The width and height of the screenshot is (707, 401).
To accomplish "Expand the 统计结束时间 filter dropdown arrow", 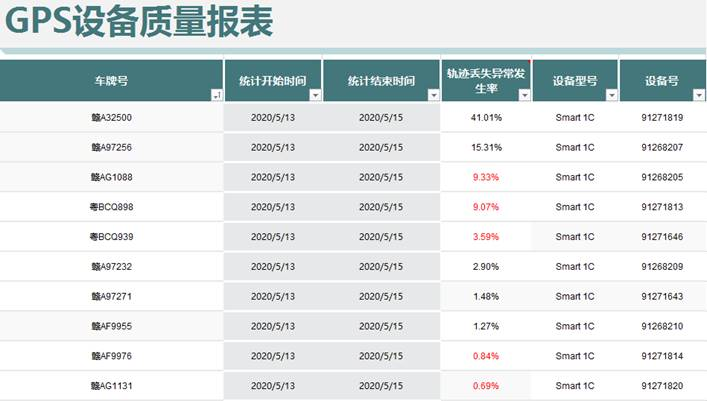I will (x=433, y=95).
